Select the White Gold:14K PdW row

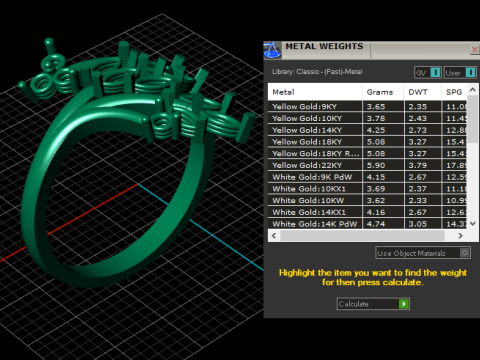click(x=367, y=224)
